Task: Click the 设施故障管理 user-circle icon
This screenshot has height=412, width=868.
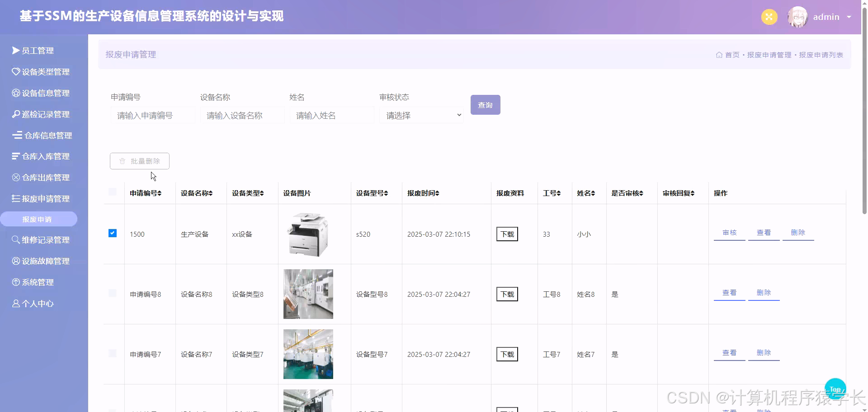Action: tap(16, 261)
